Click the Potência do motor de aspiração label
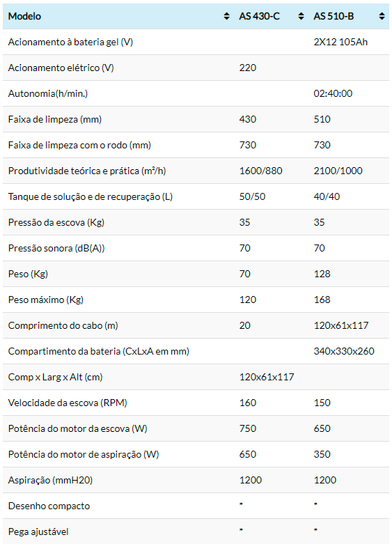The height and width of the screenshot is (551, 392). (x=84, y=454)
